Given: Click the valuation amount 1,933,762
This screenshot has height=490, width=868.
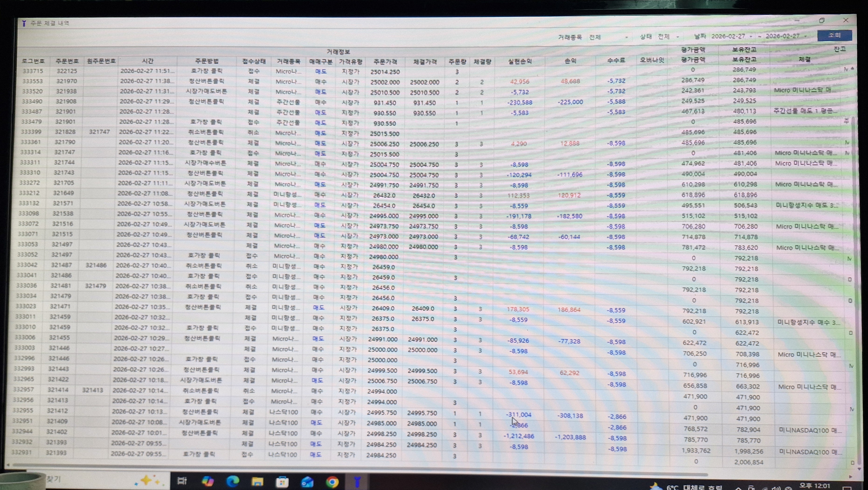Looking at the screenshot, I should tap(696, 451).
